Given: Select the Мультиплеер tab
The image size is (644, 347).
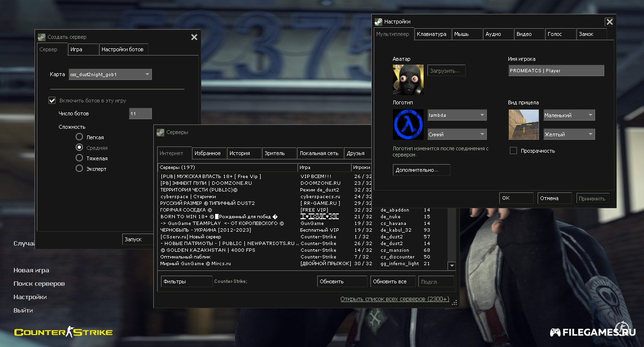Looking at the screenshot, I should 393,34.
